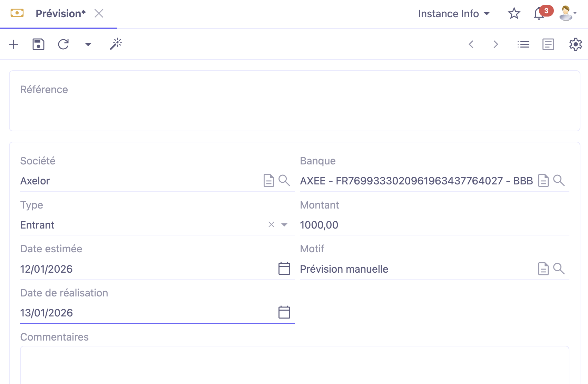
Task: Open the Prévision manuelle motif details
Action: coord(543,269)
